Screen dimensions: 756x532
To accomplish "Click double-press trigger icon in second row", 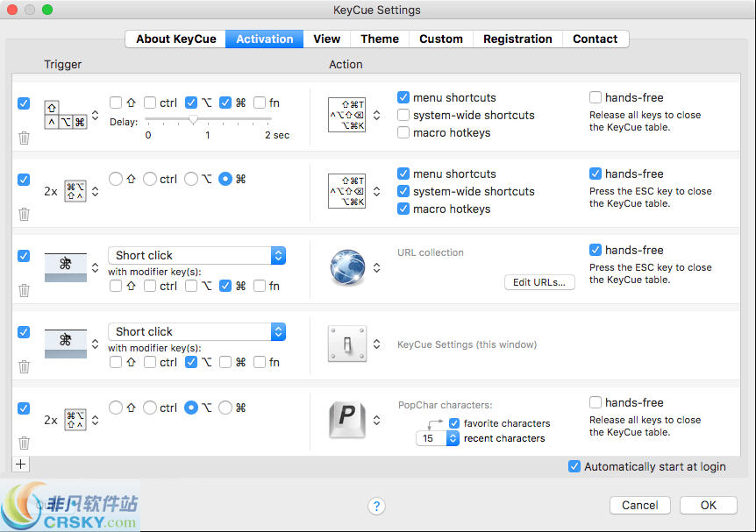I will point(75,191).
